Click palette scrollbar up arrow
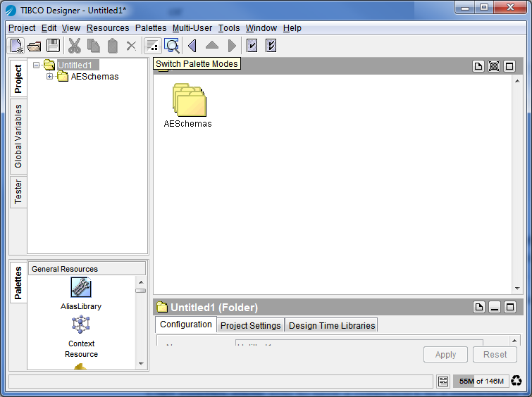This screenshot has width=532, height=397. pyautogui.click(x=141, y=282)
